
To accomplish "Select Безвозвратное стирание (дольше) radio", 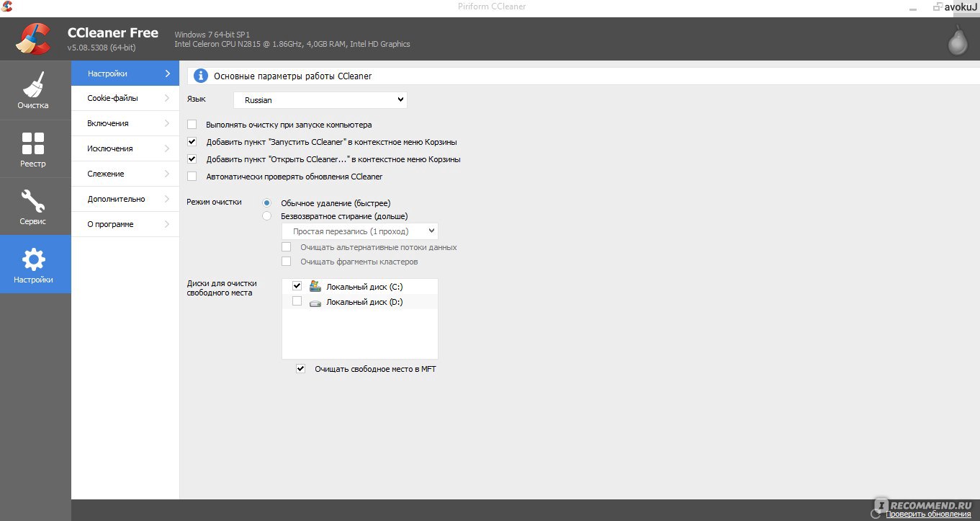I will click(267, 216).
